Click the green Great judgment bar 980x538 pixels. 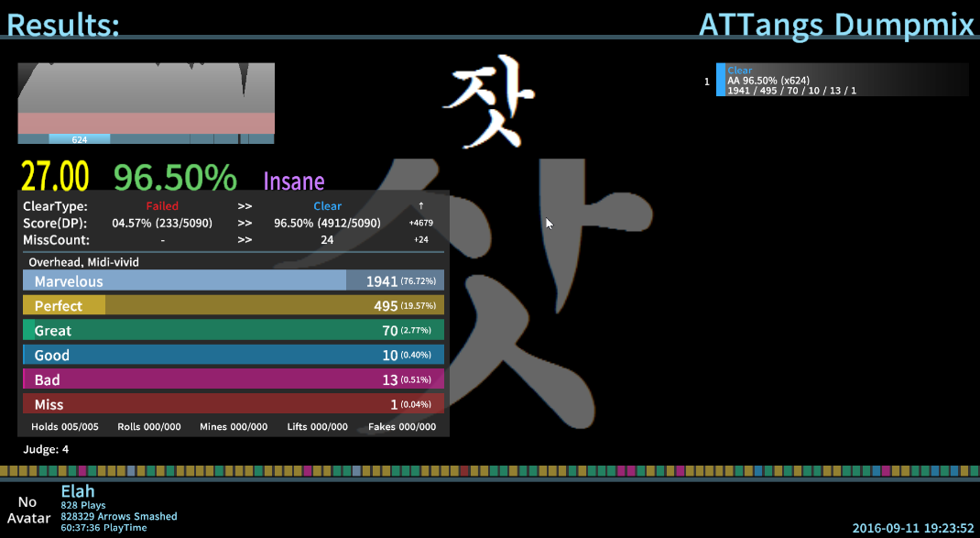[x=233, y=331]
